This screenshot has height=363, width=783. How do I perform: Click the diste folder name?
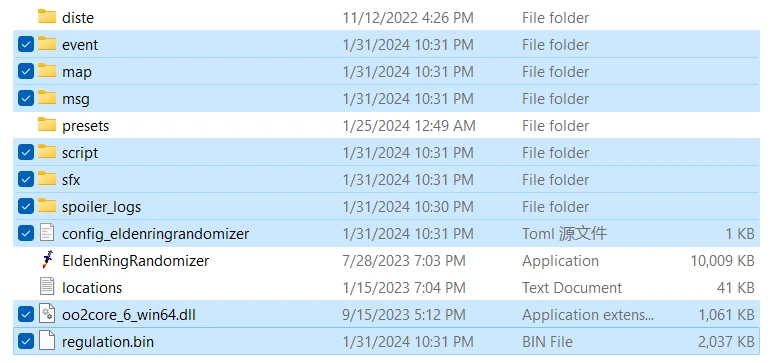coord(78,18)
